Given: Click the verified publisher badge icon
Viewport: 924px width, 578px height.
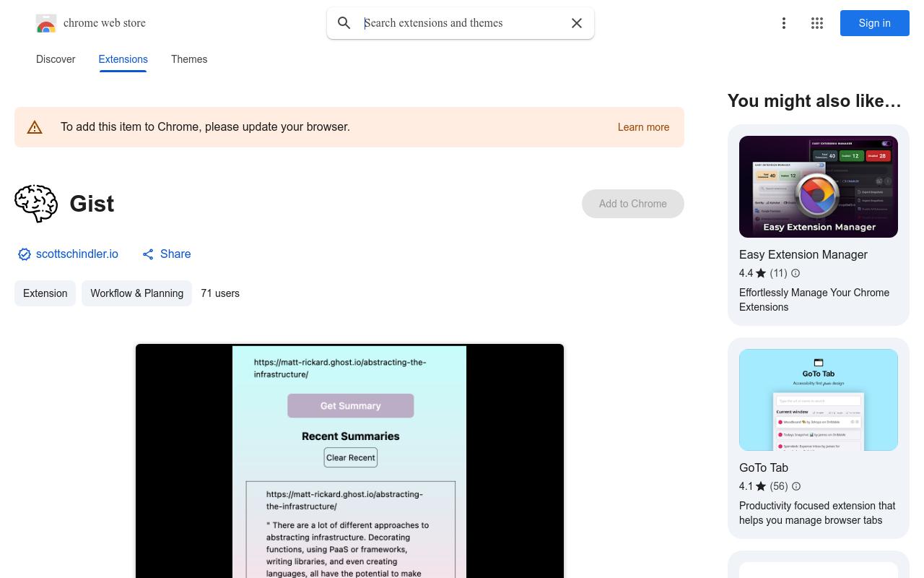Looking at the screenshot, I should (25, 254).
